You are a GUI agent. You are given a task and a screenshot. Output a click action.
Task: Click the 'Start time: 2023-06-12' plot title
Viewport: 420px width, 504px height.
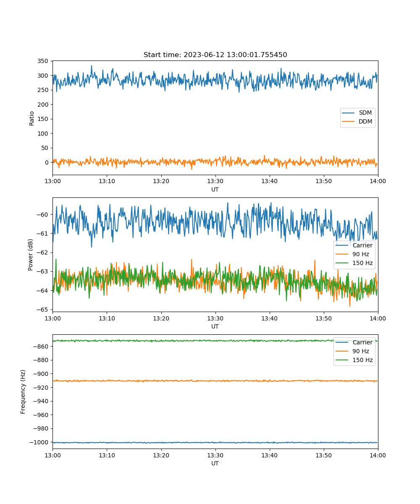(x=215, y=55)
